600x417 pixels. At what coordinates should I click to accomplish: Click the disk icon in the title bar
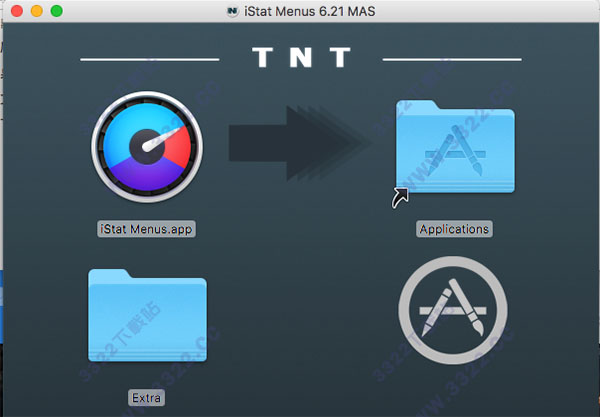(232, 11)
